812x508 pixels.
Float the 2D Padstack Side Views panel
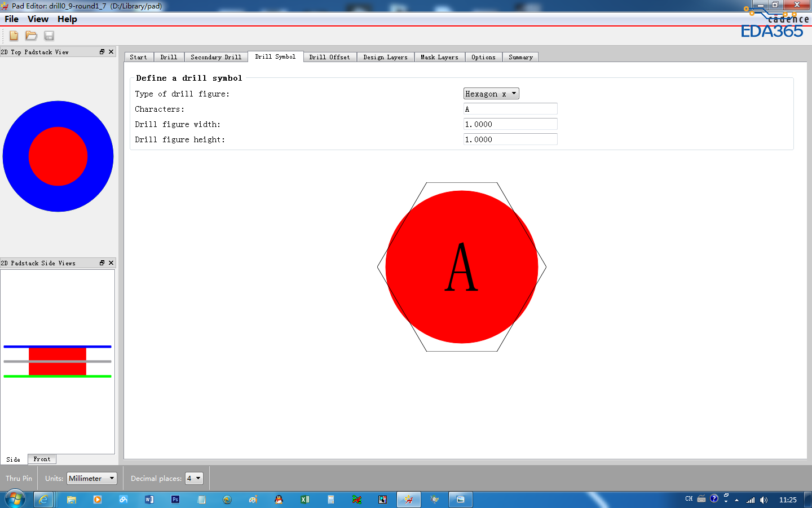(x=102, y=263)
